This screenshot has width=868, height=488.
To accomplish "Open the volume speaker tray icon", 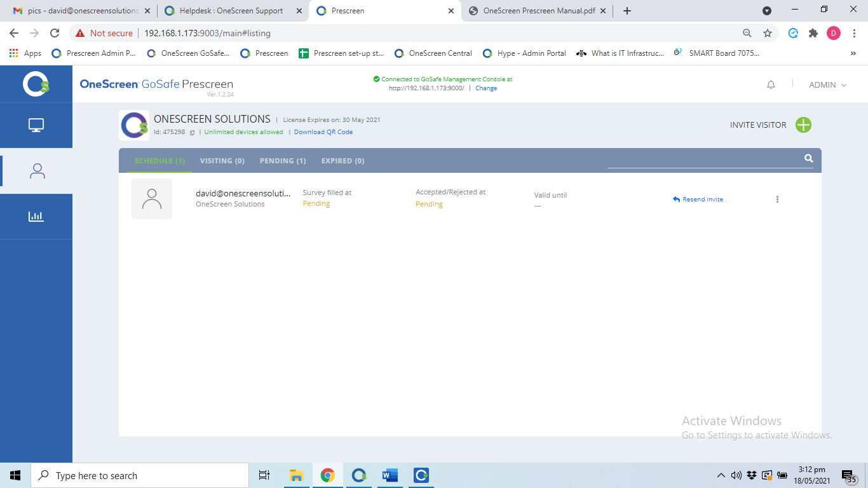I will click(x=736, y=475).
